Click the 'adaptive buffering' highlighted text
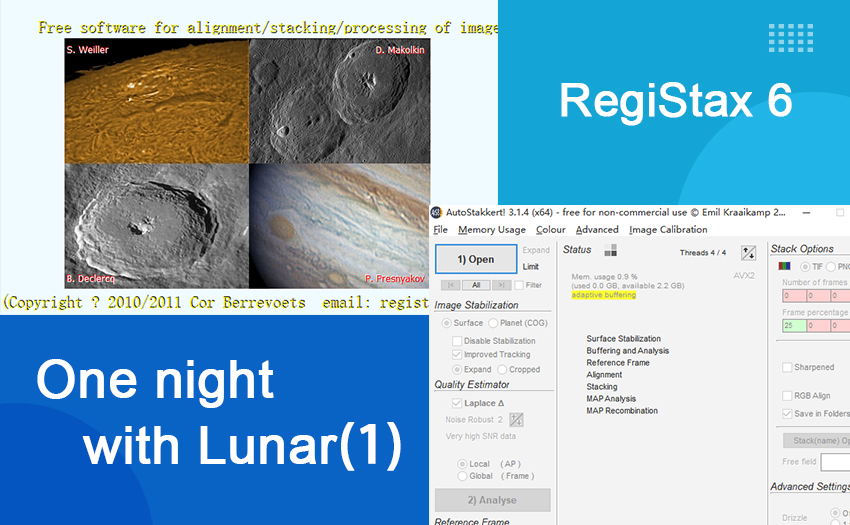850x525 pixels. pos(603,295)
